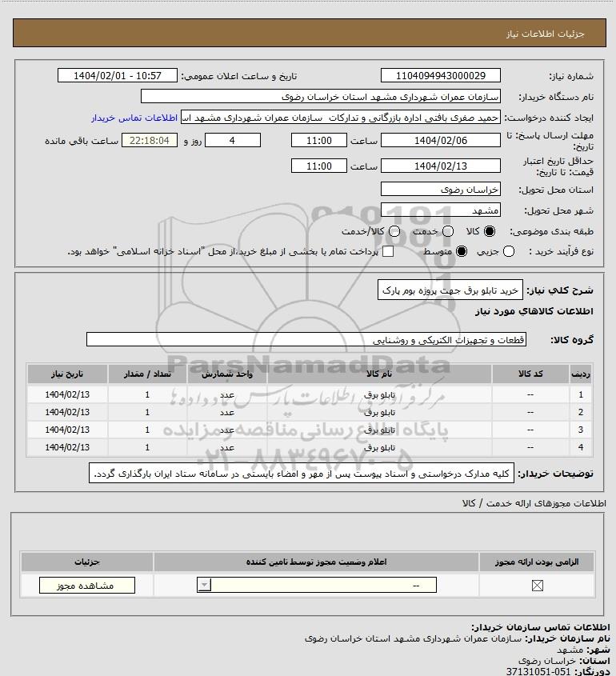Click the جزئیات اطلاعات نیاز title bar
Screen dimensions: 616x676
click(310, 33)
